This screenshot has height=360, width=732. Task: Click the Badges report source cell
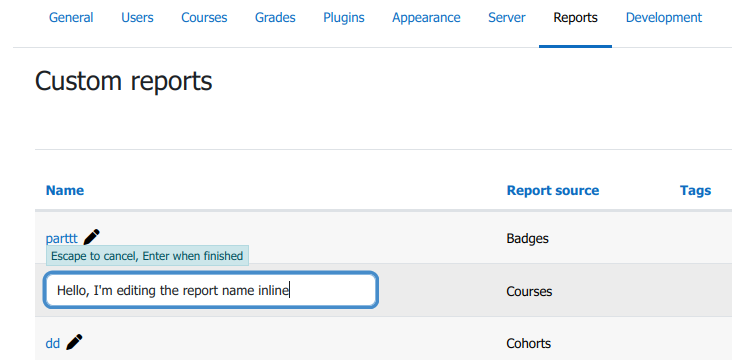528,239
